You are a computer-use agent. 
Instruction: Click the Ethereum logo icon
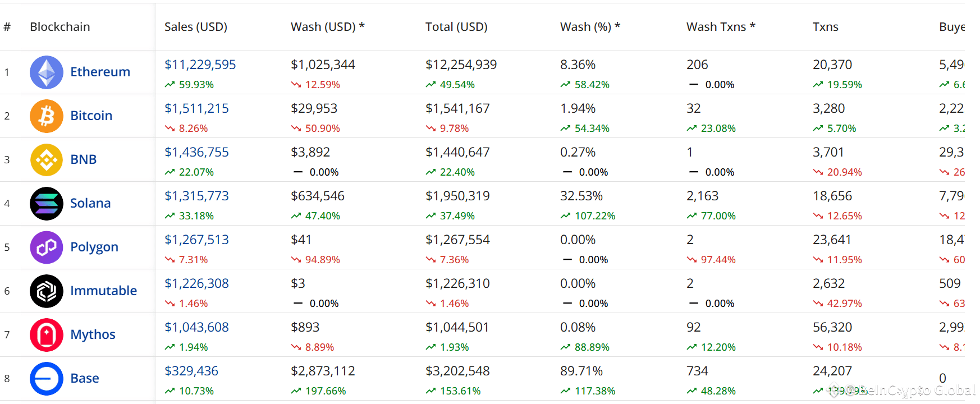(47, 72)
